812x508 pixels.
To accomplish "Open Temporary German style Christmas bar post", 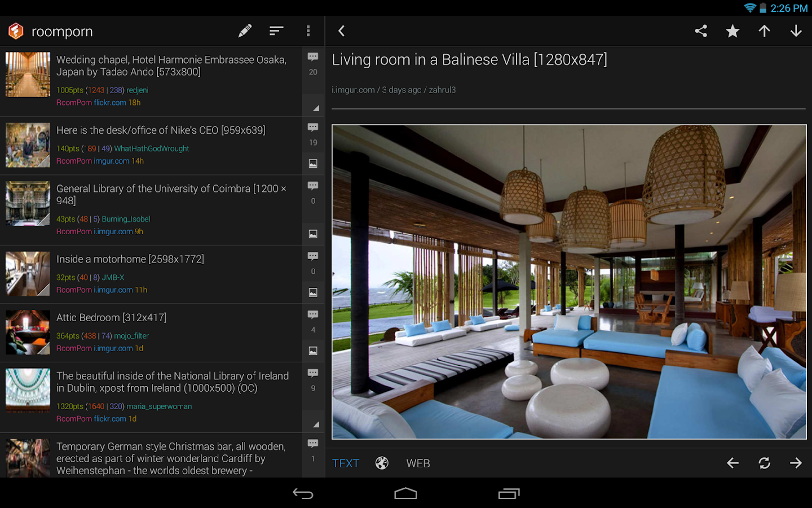I will pyautogui.click(x=171, y=458).
